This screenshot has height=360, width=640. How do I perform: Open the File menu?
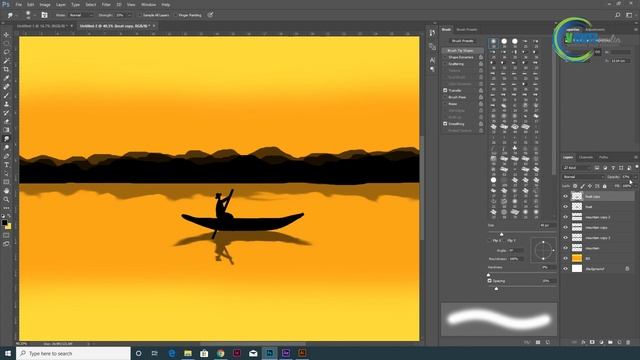click(18, 4)
